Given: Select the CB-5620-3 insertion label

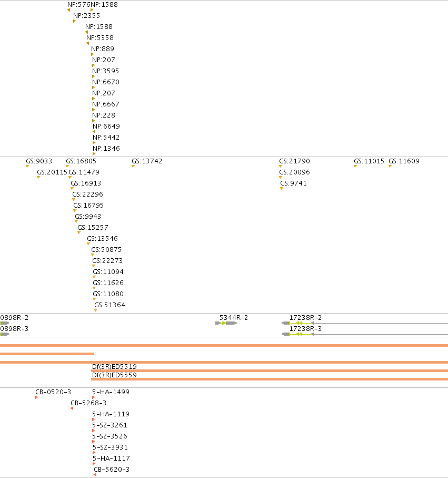Looking at the screenshot, I should pyautogui.click(x=112, y=470).
